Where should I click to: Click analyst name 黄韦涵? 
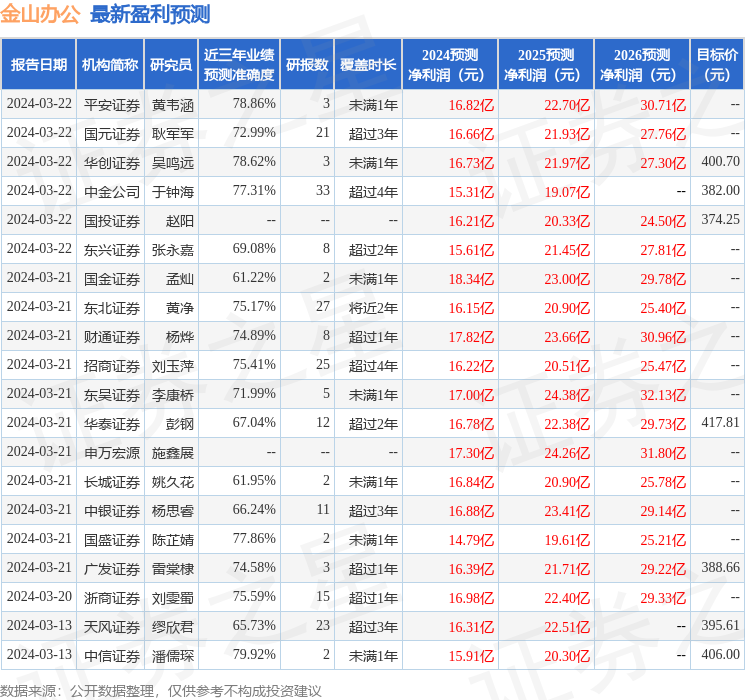pyautogui.click(x=172, y=105)
